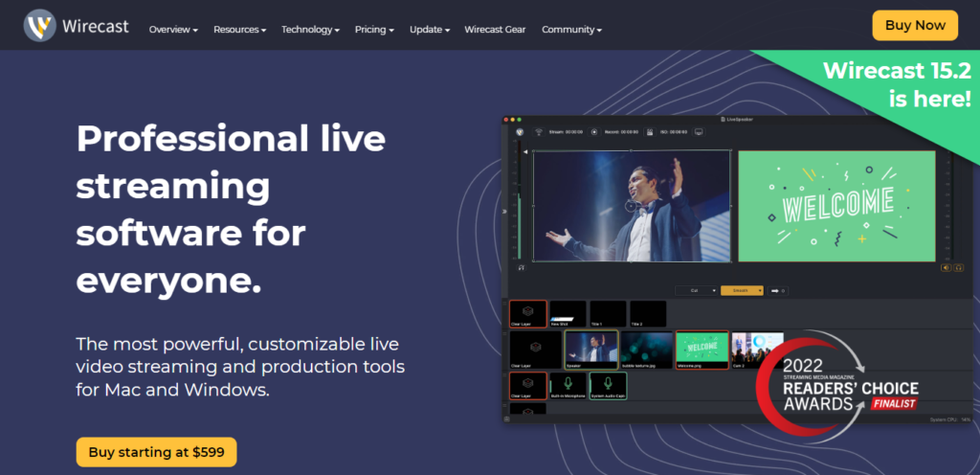This screenshot has height=475, width=980.
Task: Expand the Technology menu
Action: point(310,30)
